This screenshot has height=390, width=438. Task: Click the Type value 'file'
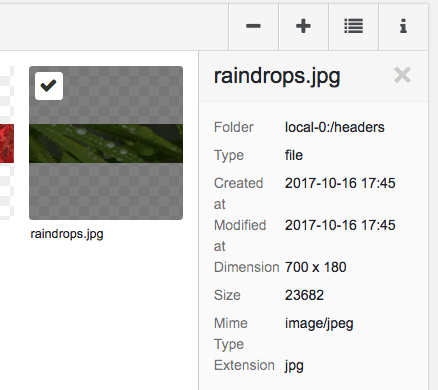[294, 155]
